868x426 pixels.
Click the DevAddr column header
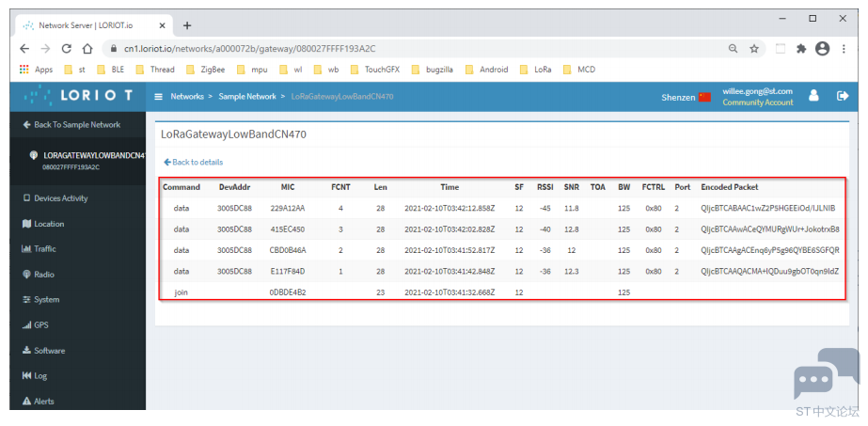point(235,187)
